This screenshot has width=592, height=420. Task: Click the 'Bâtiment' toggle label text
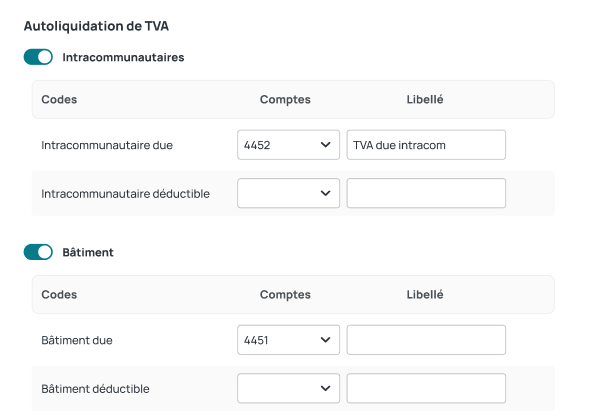(88, 252)
